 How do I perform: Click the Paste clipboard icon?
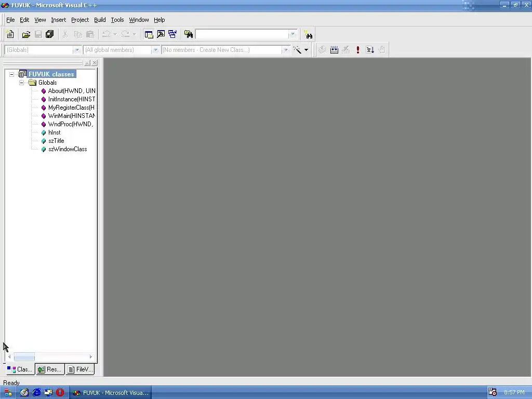[x=90, y=34]
